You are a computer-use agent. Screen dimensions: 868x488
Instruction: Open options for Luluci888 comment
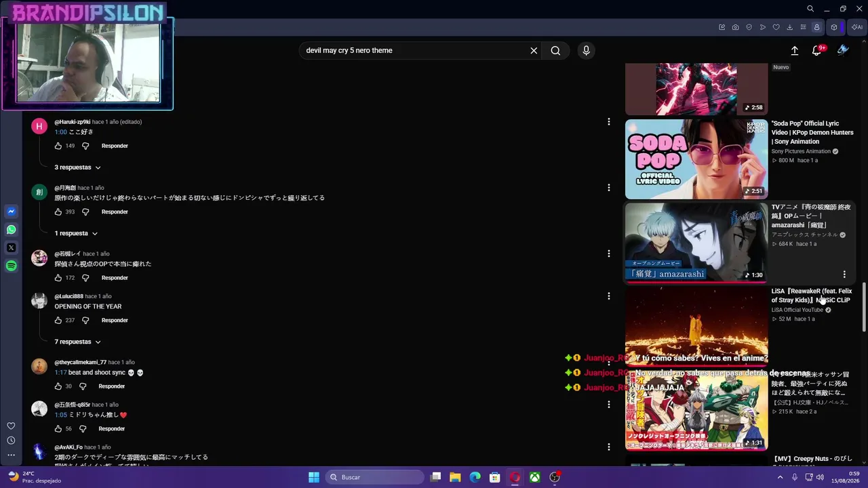(x=609, y=296)
